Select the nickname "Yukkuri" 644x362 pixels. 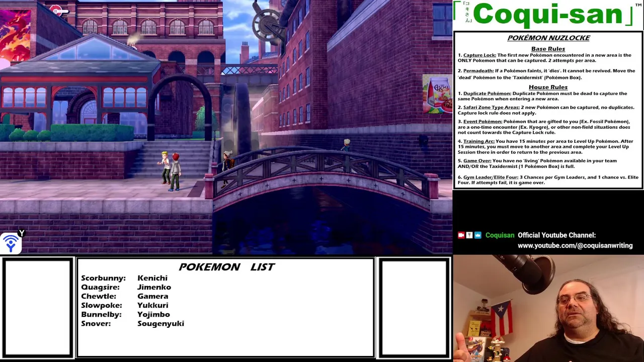[x=152, y=305]
